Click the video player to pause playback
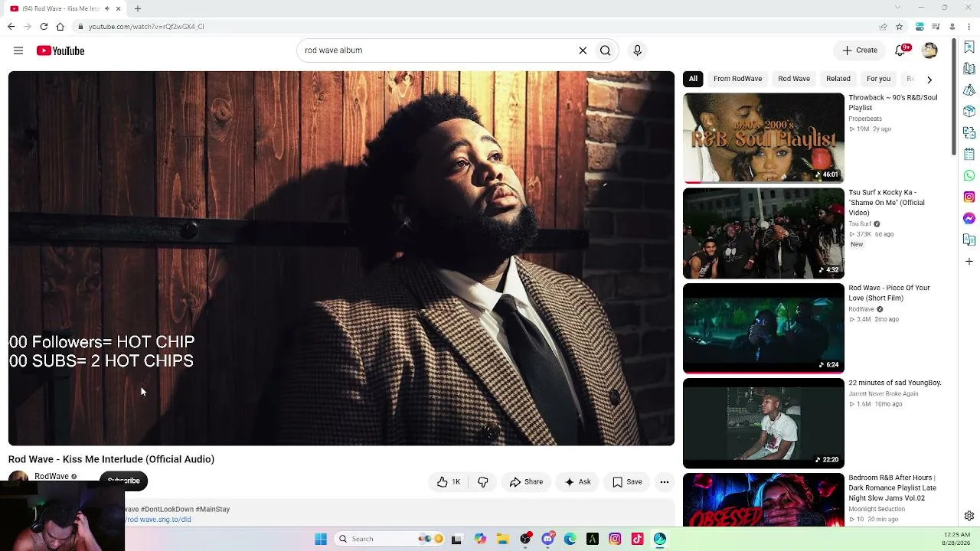The image size is (980, 551). tap(341, 258)
